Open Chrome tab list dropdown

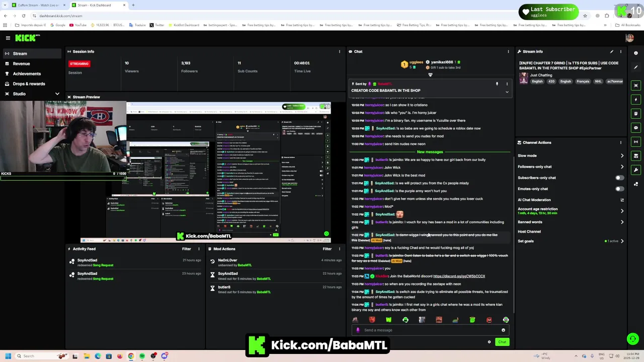tap(5, 5)
